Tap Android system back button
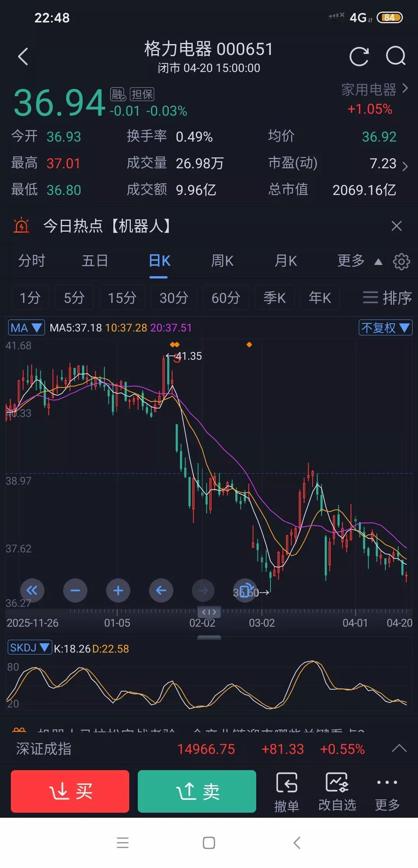 pos(297,843)
